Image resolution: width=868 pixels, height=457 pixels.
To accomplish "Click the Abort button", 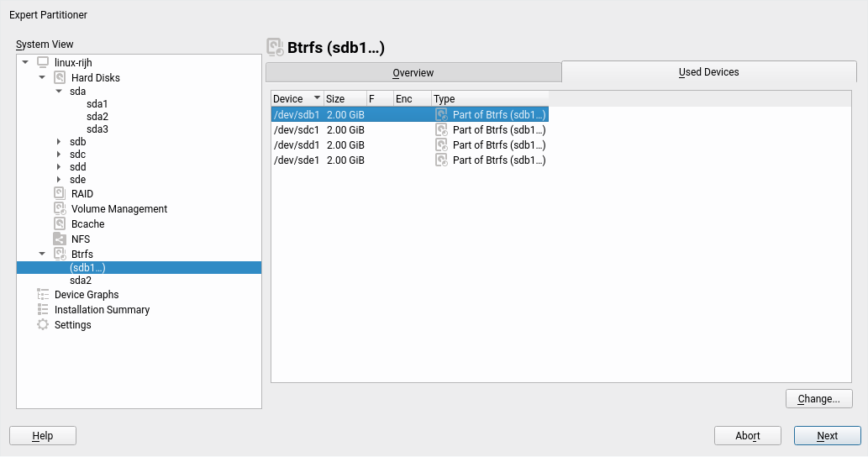I will point(747,436).
